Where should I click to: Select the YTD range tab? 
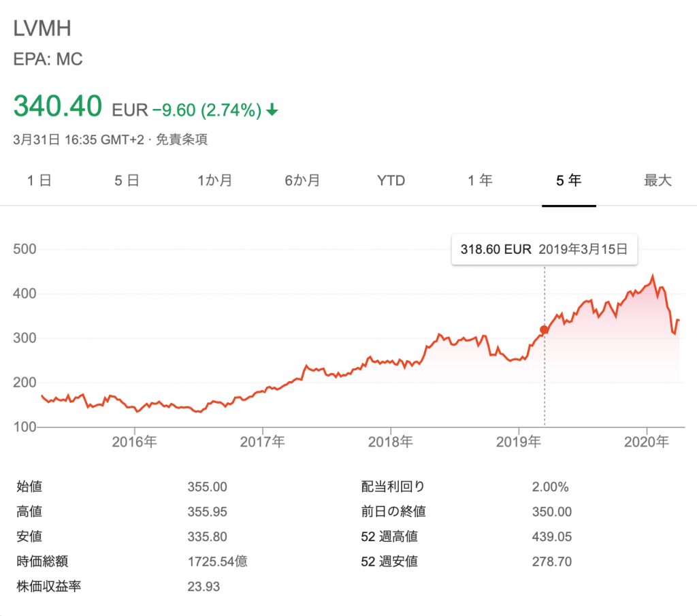tap(391, 180)
